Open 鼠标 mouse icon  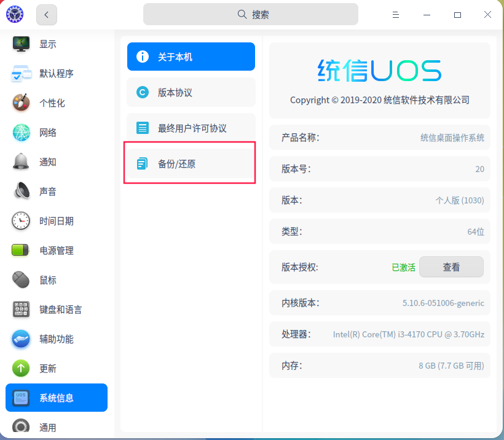tap(22, 280)
